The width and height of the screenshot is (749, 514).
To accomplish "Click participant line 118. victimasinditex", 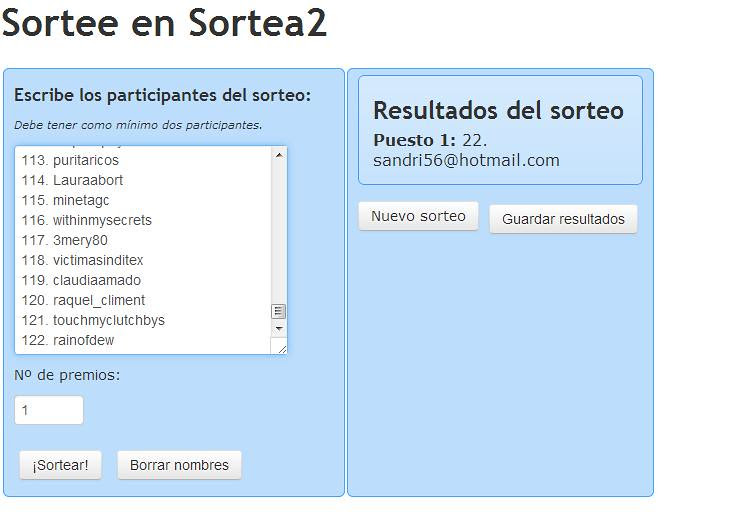I will coord(82,260).
